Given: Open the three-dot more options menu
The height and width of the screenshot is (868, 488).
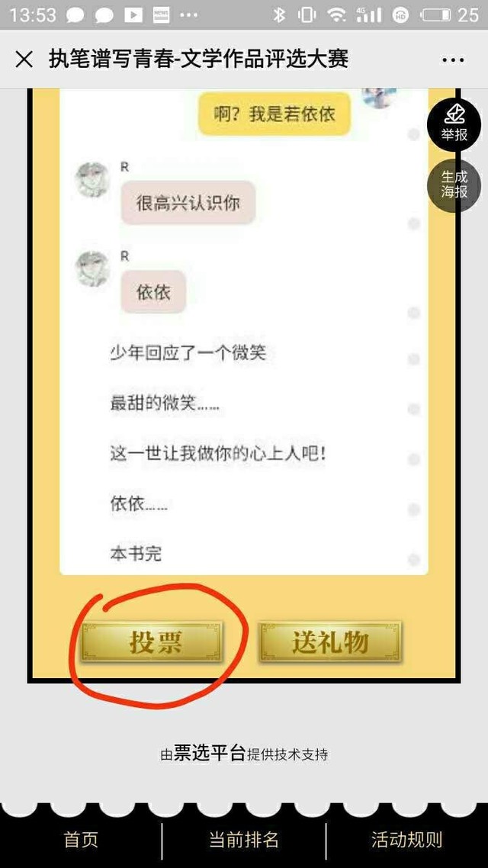Looking at the screenshot, I should point(453,59).
